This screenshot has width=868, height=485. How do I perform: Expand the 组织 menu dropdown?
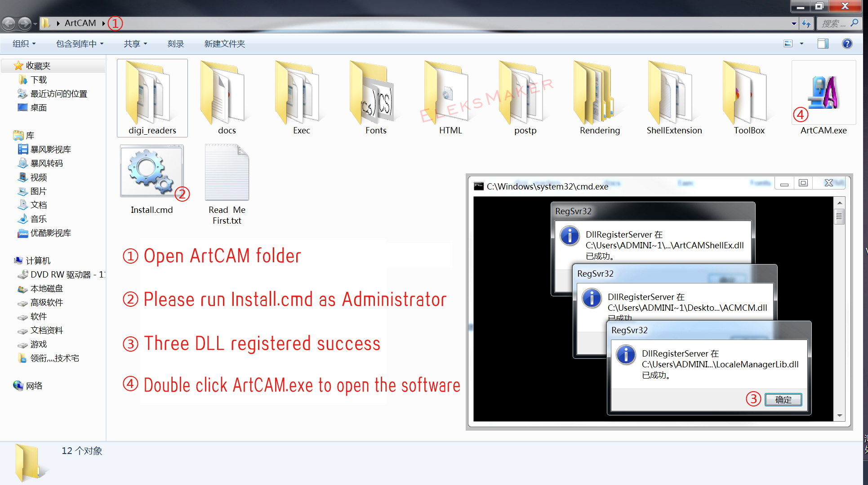pos(24,44)
